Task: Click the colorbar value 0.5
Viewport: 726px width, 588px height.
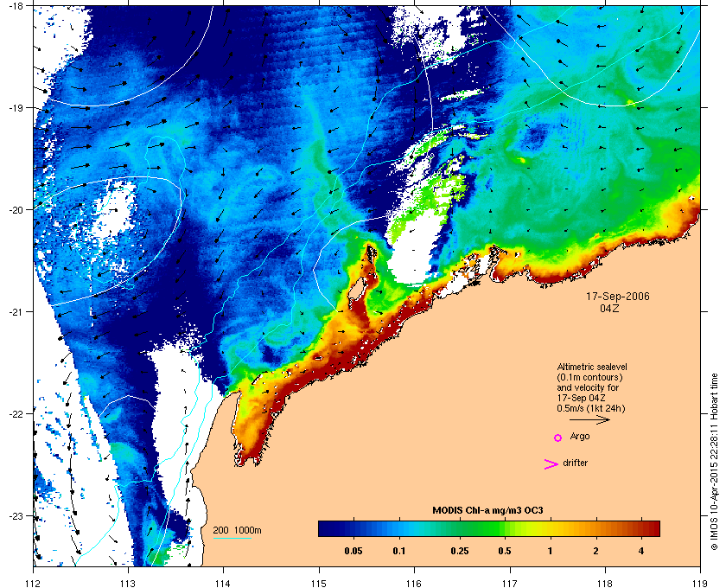Action: 505,552
